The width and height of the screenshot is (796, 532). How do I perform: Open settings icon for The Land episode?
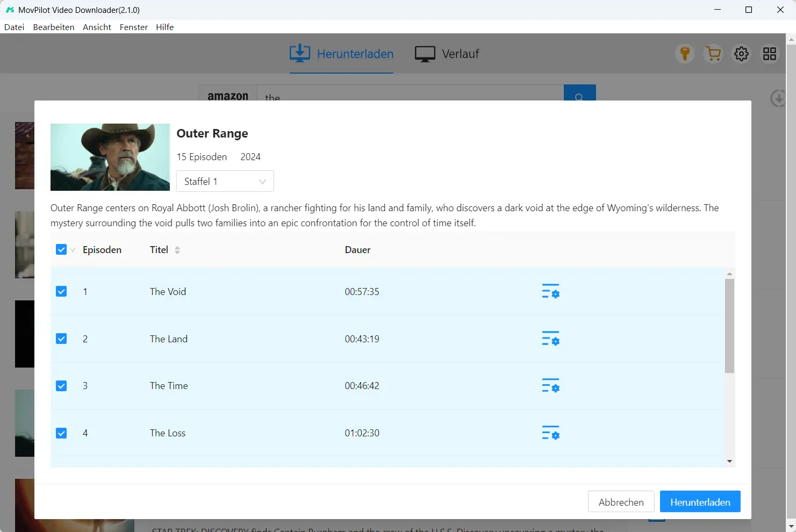550,339
